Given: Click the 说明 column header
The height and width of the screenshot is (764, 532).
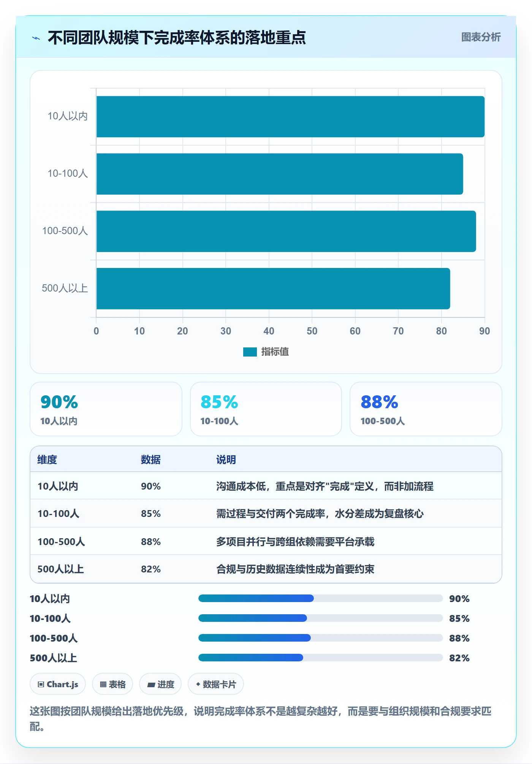Looking at the screenshot, I should point(226,460).
